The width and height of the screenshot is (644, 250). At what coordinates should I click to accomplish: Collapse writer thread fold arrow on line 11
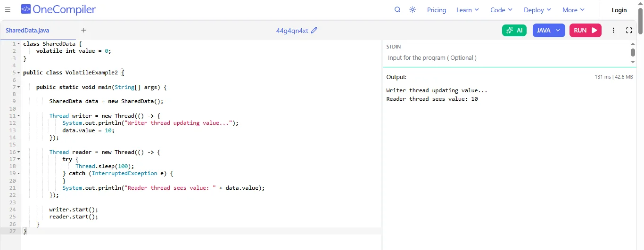tap(18, 116)
